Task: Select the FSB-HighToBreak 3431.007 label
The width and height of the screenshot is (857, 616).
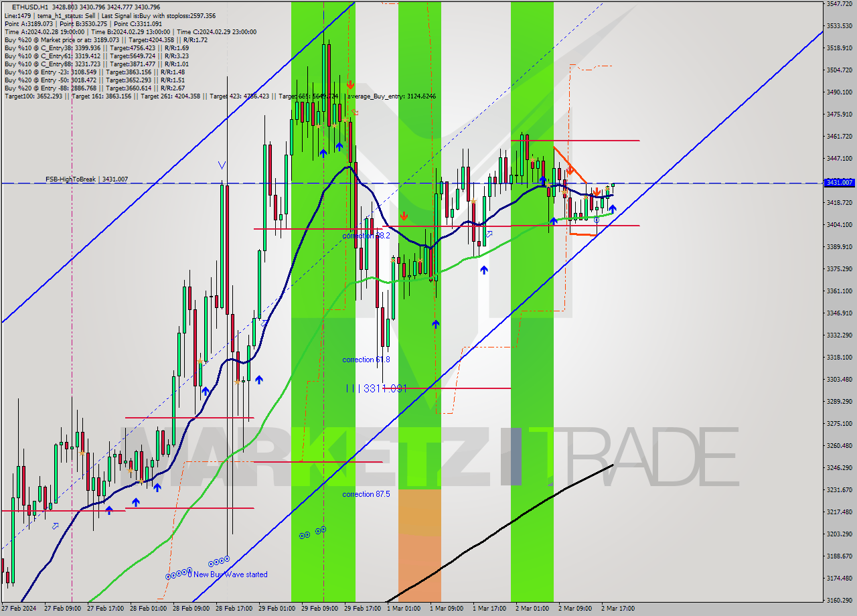Action: (86, 179)
